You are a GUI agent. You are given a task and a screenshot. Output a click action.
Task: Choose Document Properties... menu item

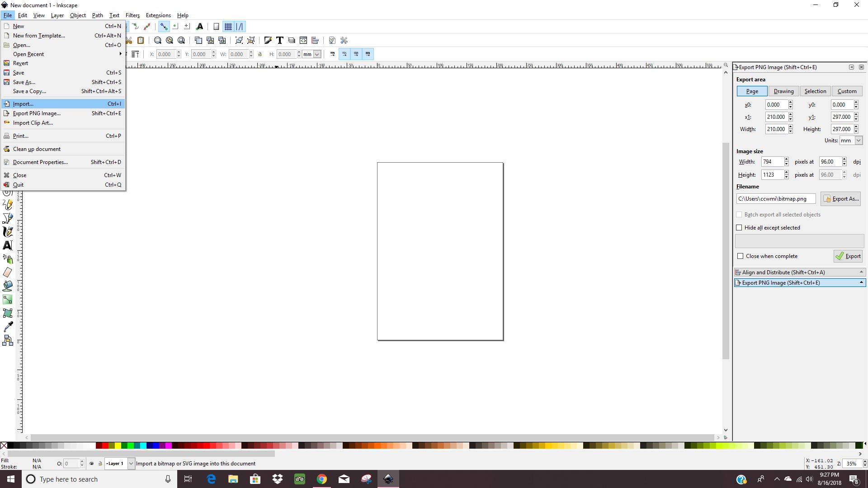(x=63, y=162)
